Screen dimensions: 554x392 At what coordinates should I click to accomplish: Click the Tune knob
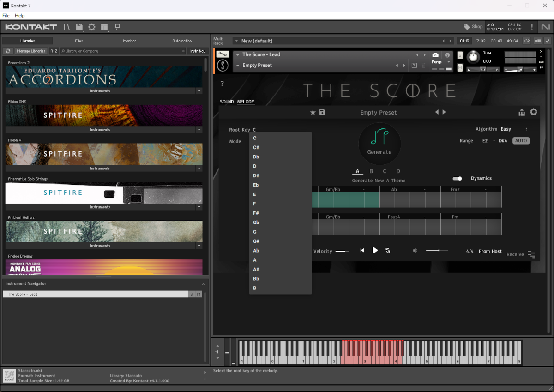click(473, 57)
